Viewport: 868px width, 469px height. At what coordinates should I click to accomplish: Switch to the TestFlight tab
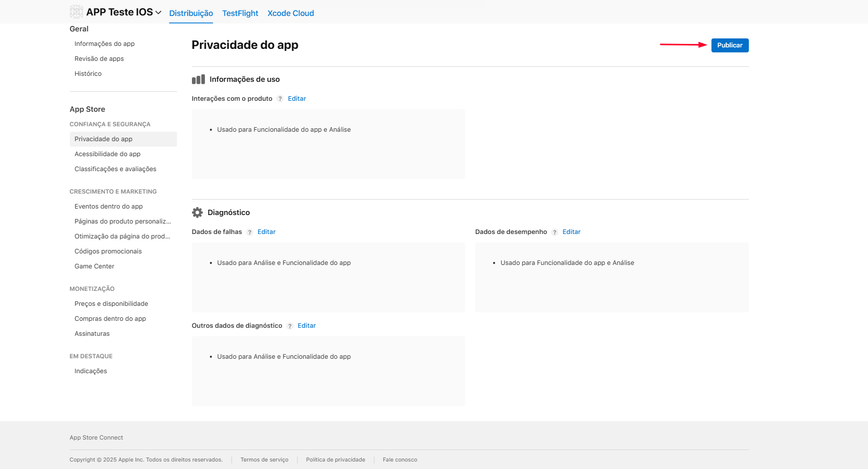pyautogui.click(x=240, y=13)
